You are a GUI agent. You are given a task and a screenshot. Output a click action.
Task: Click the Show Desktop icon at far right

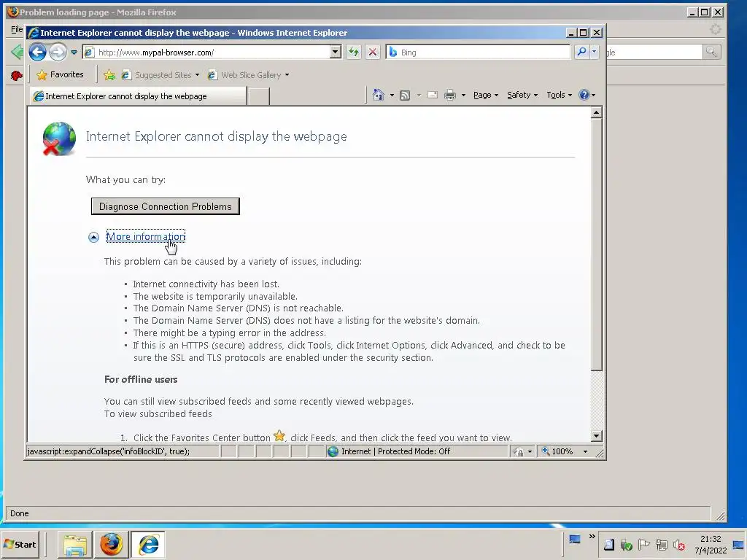[x=739, y=545]
